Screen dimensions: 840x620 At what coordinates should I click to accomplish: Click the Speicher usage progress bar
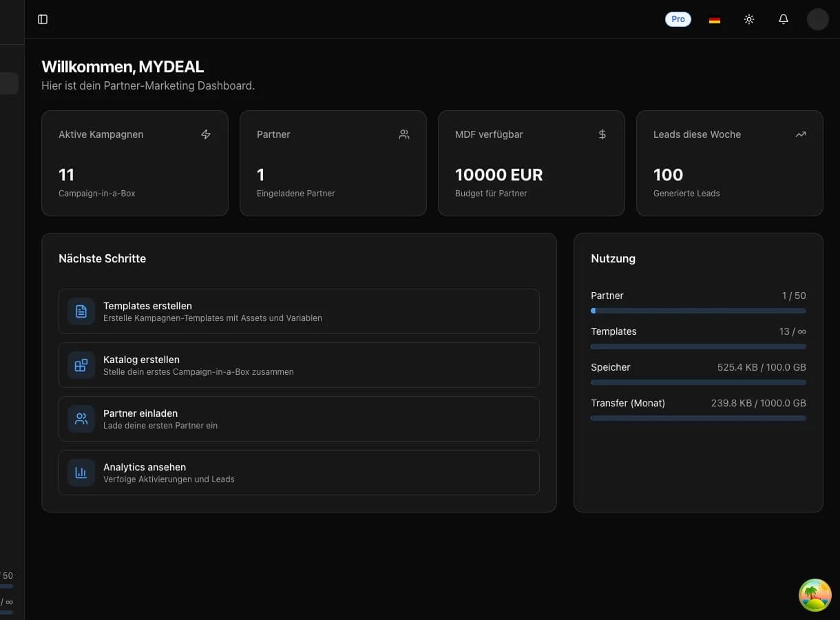[697, 382]
